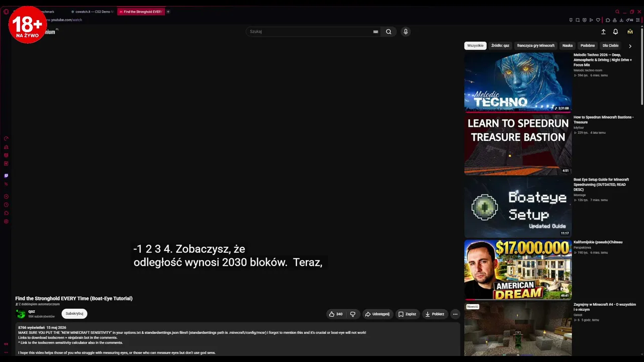Open the Opera sidebar three-dots menu
The height and width of the screenshot is (362, 644).
(x=6, y=353)
